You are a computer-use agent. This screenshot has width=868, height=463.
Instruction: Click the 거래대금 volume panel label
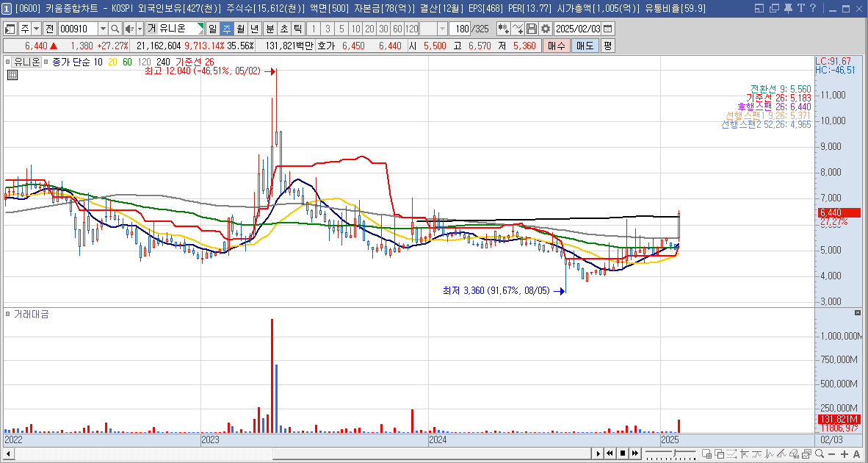pyautogui.click(x=31, y=314)
